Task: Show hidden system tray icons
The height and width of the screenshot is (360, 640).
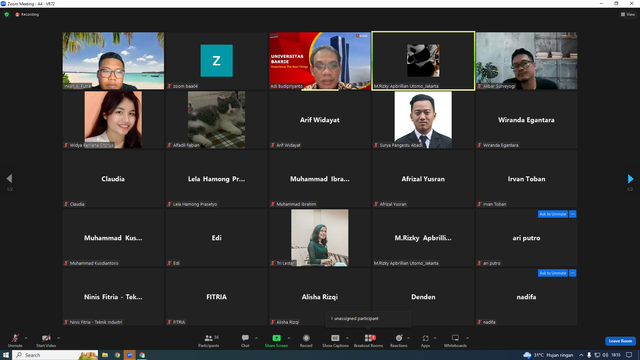Action: pos(581,355)
